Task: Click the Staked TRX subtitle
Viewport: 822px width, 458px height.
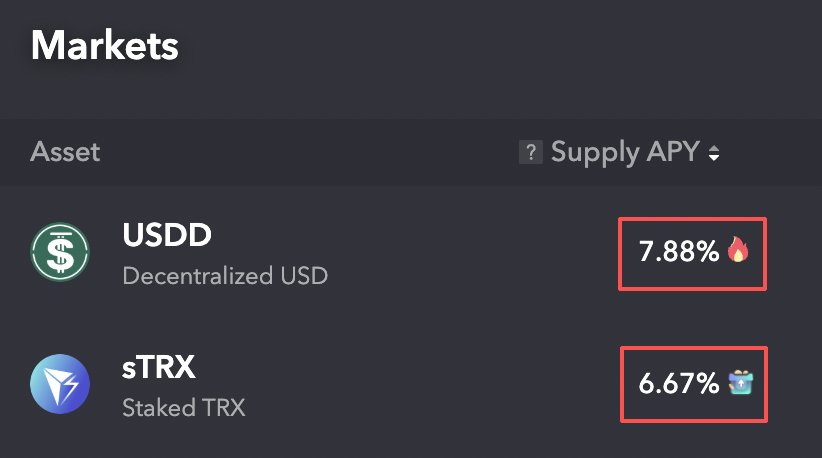Action: [x=183, y=407]
